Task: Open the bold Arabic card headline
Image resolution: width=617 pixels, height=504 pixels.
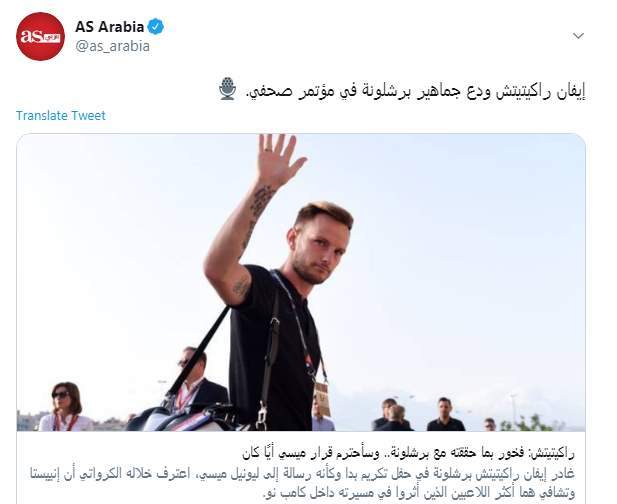Action: (408, 454)
